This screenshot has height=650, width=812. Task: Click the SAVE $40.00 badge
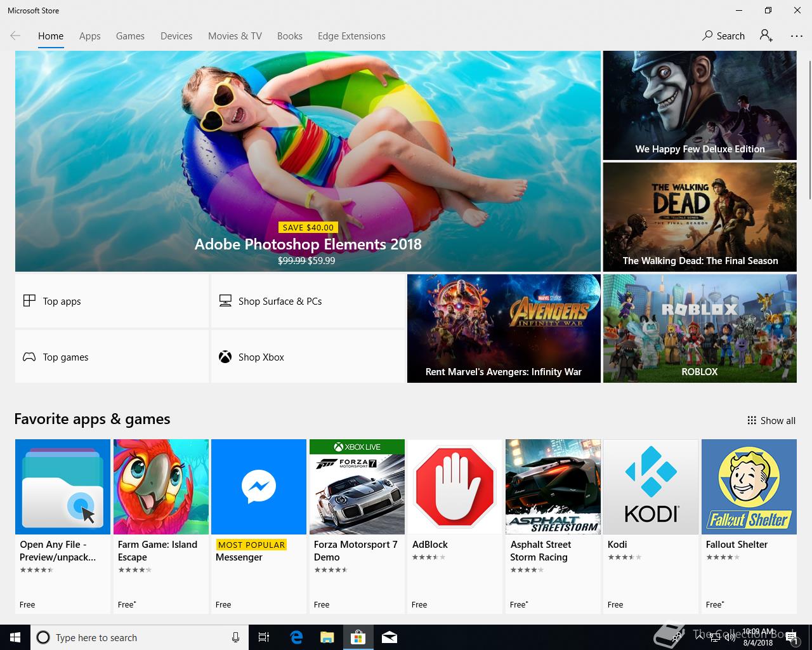coord(308,227)
